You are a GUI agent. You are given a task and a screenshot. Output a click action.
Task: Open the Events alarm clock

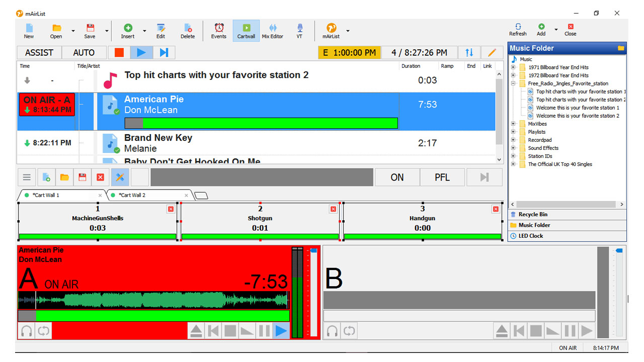pos(219,30)
